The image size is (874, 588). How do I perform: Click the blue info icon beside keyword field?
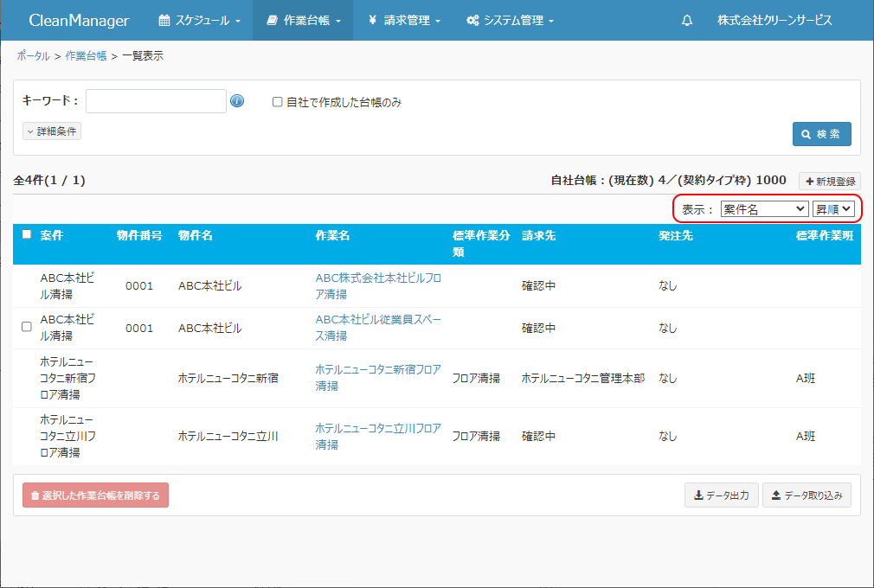click(x=237, y=101)
